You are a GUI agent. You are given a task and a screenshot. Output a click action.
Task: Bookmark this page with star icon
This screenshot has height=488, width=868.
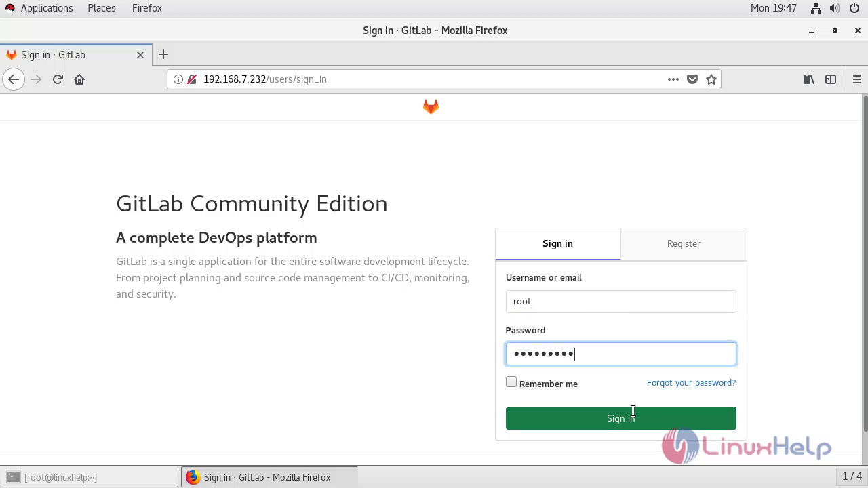point(711,79)
